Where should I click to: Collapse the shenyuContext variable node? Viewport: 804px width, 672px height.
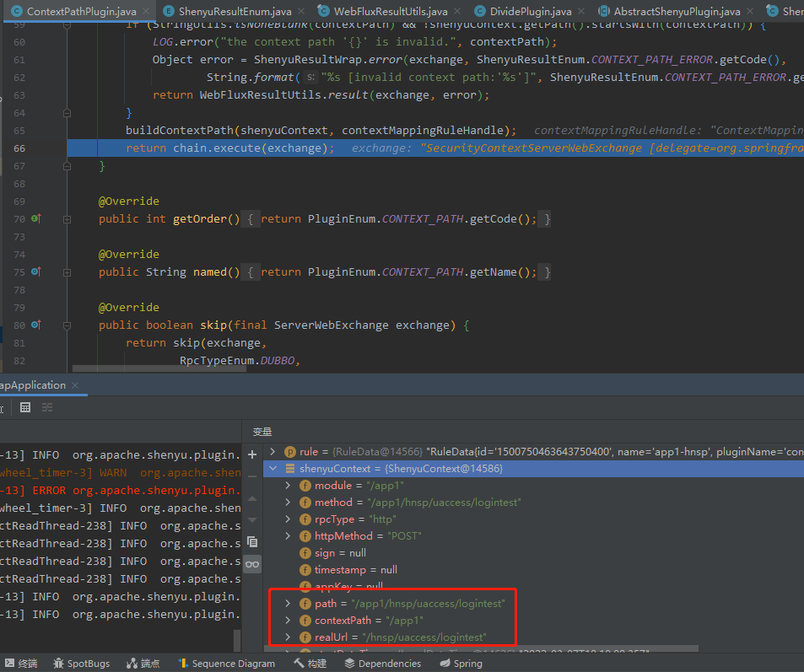pos(272,469)
